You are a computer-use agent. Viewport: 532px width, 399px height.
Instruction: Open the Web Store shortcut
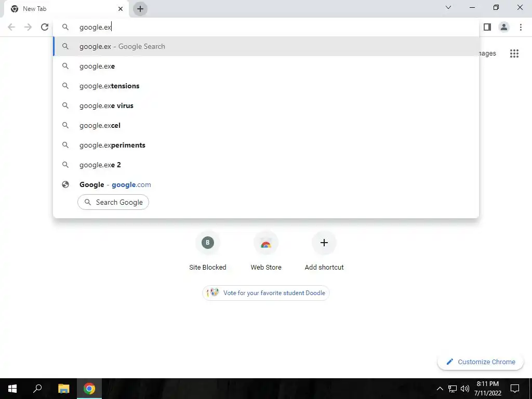tap(266, 251)
